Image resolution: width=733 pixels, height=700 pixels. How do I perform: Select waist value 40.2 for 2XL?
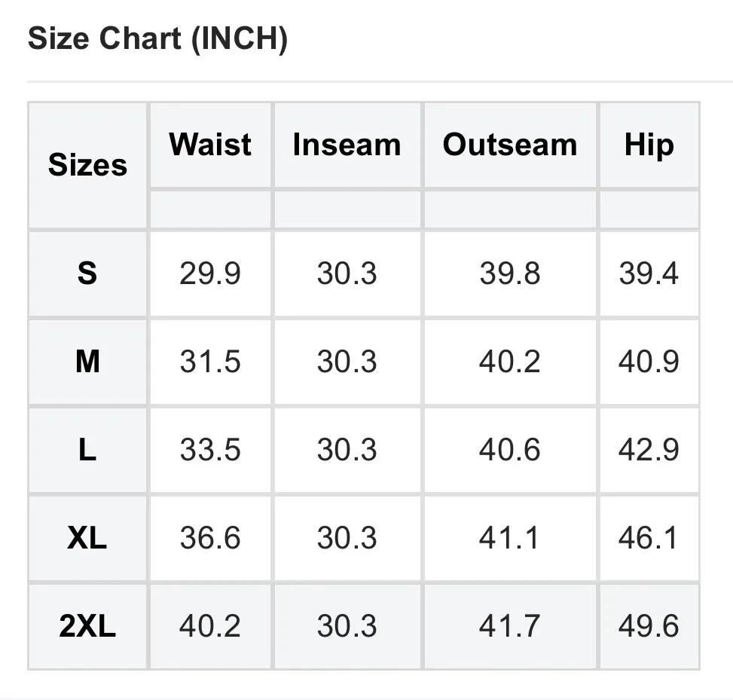pyautogui.click(x=210, y=625)
